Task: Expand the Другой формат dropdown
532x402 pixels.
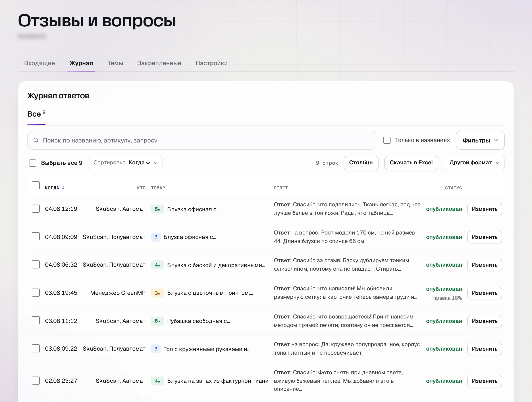Action: (474, 163)
